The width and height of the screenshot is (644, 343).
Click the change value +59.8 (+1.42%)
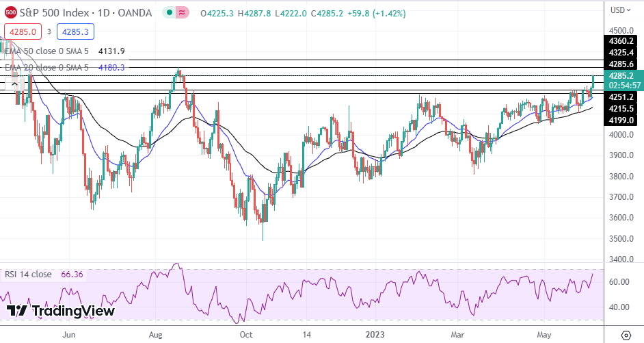[x=376, y=13]
